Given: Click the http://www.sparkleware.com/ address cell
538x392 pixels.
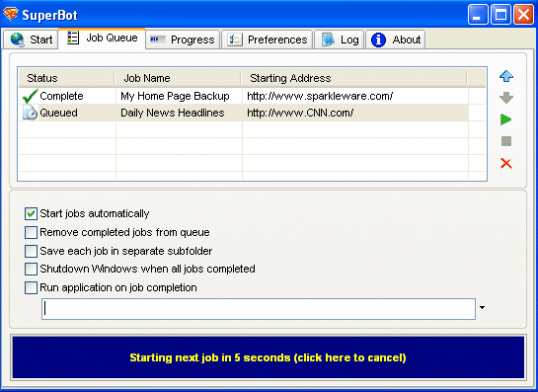Looking at the screenshot, I should click(320, 96).
